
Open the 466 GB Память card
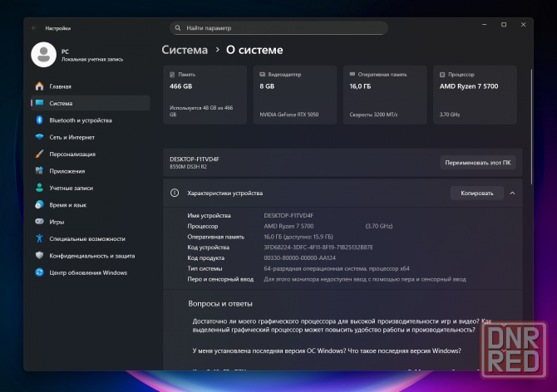pos(205,95)
